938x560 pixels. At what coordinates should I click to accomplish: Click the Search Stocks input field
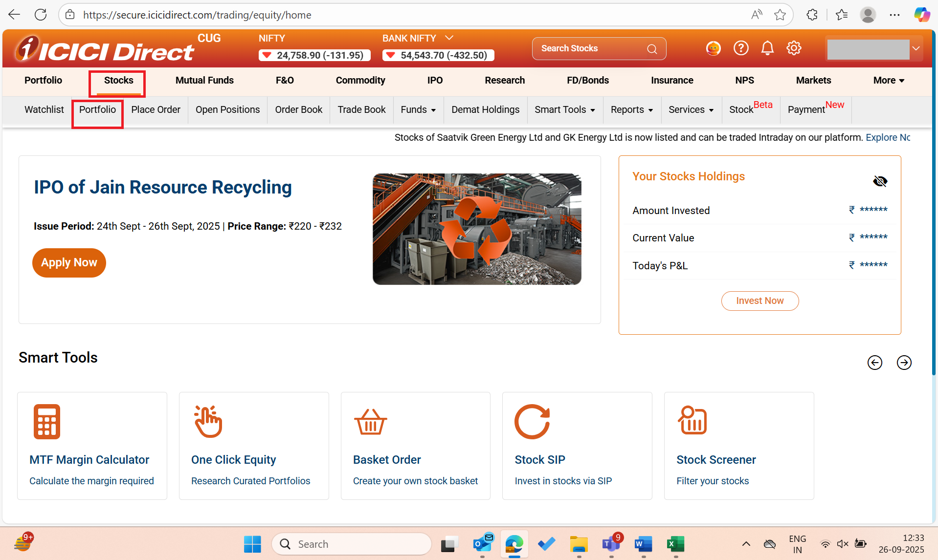click(592, 49)
